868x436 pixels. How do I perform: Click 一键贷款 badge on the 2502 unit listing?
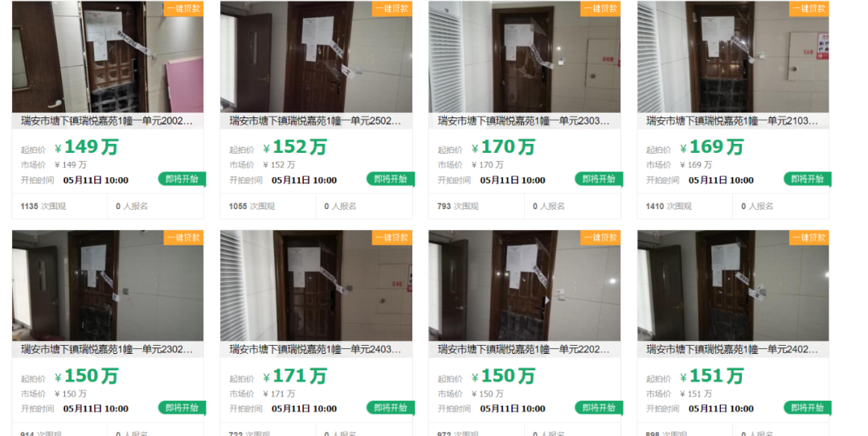coord(392,8)
